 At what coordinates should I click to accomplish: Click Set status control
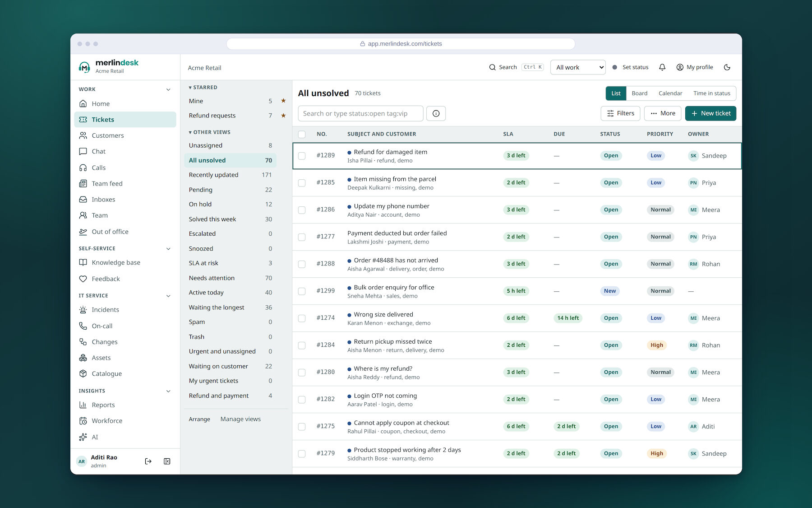[630, 67]
